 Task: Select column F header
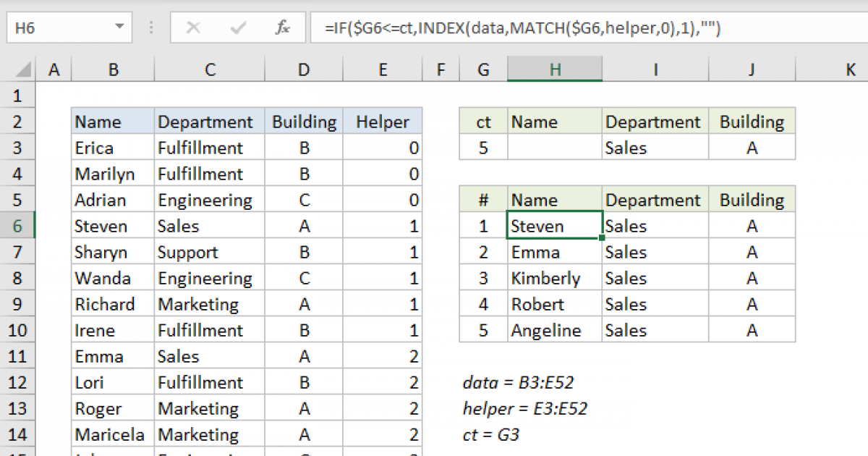441,70
